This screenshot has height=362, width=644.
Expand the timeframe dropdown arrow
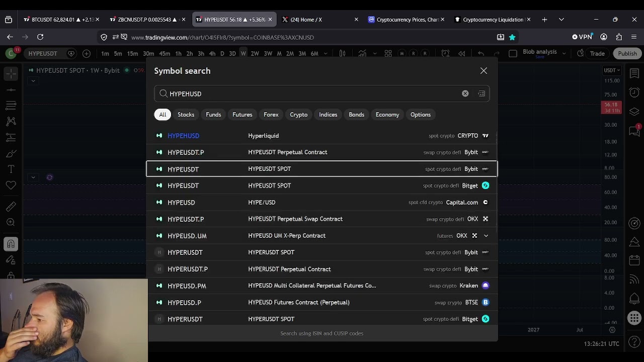(x=326, y=53)
